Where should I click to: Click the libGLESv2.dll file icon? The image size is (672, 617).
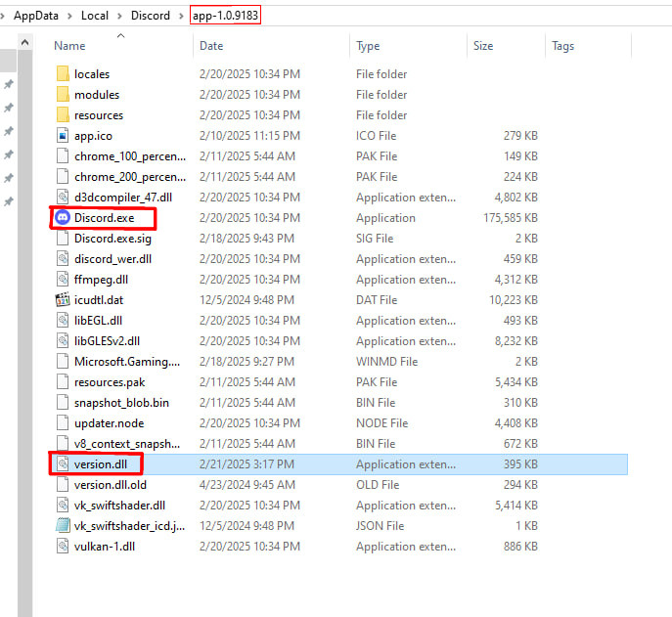(x=63, y=340)
